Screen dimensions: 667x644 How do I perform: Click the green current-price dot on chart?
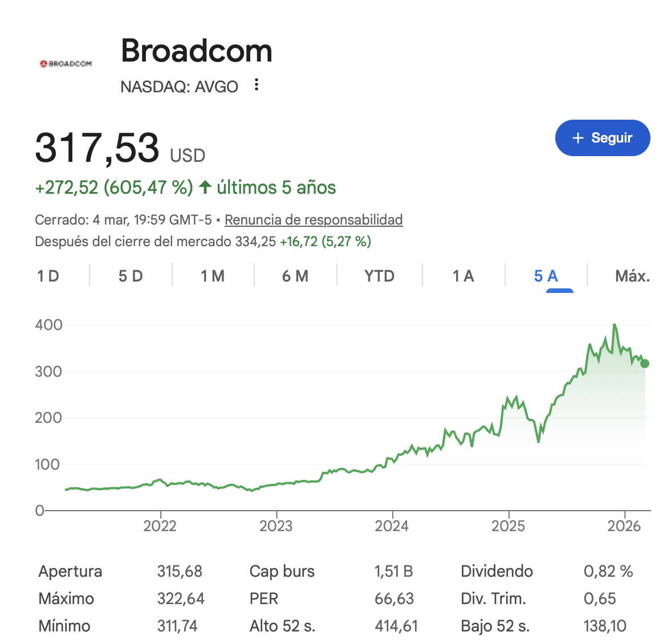click(645, 364)
